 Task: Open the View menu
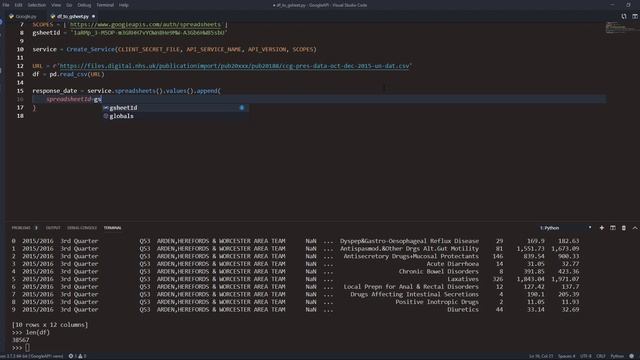56,5
